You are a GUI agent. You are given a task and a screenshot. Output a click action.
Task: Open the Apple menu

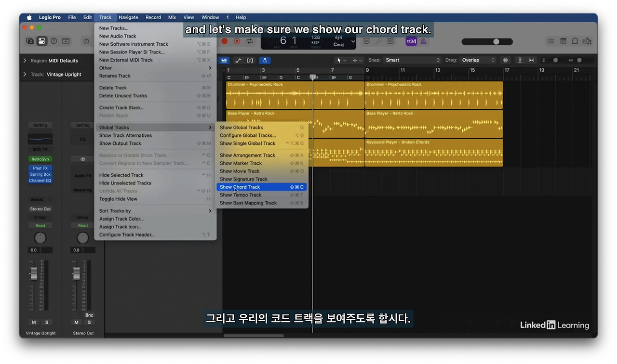click(29, 17)
